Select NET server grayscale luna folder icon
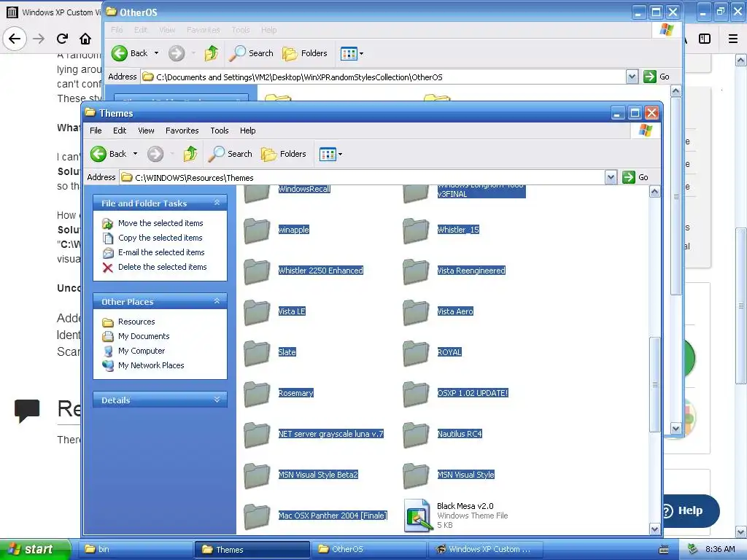 (x=257, y=435)
